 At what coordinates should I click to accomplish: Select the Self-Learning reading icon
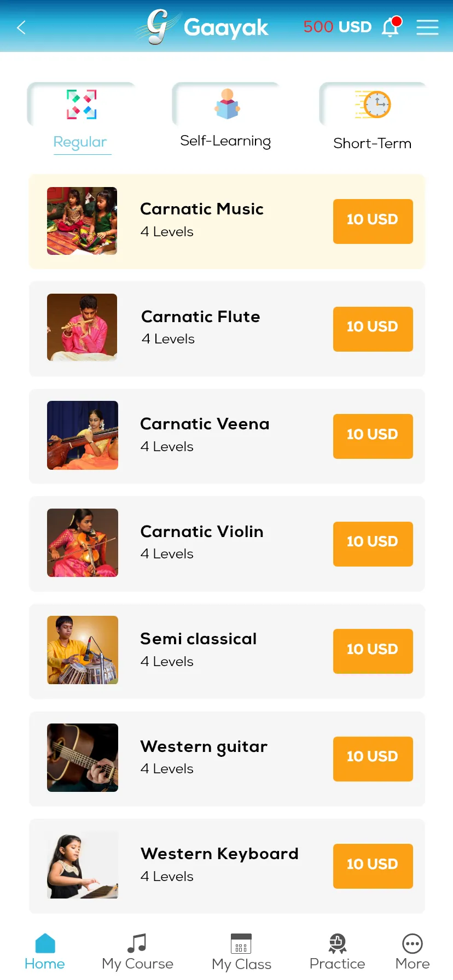[227, 104]
